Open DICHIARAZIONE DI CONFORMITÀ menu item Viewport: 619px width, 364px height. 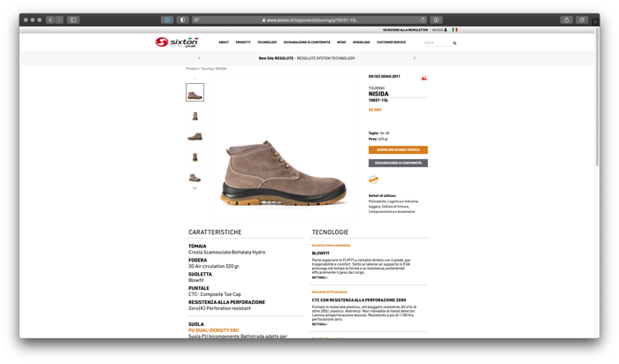[x=307, y=42]
